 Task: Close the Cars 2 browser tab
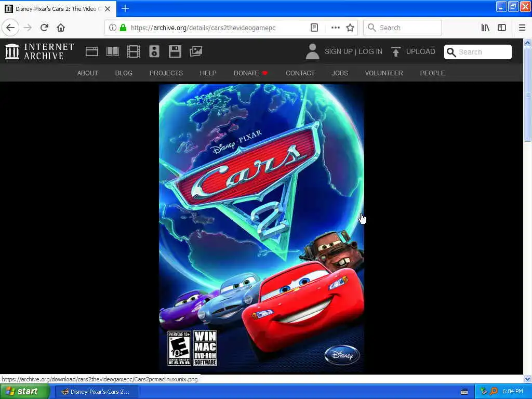pos(108,9)
